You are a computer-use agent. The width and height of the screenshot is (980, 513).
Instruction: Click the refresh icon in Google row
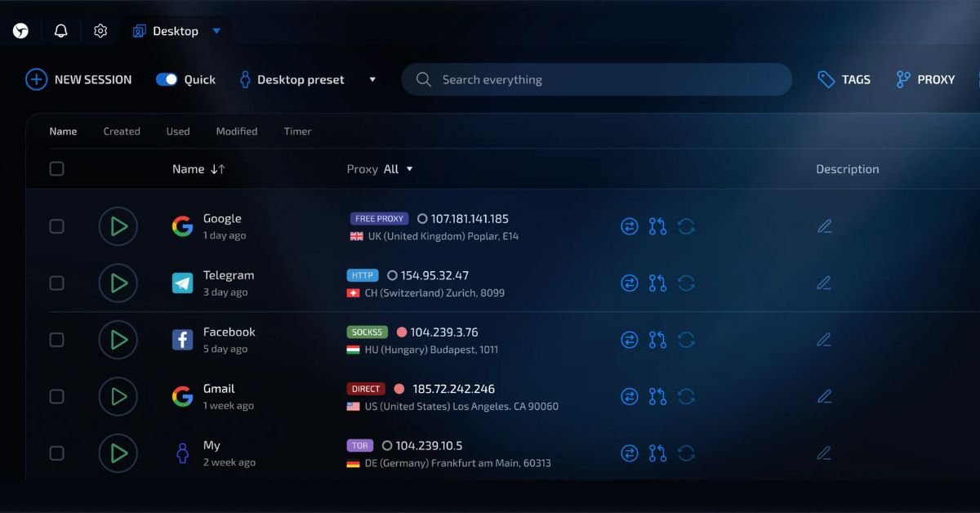(686, 226)
